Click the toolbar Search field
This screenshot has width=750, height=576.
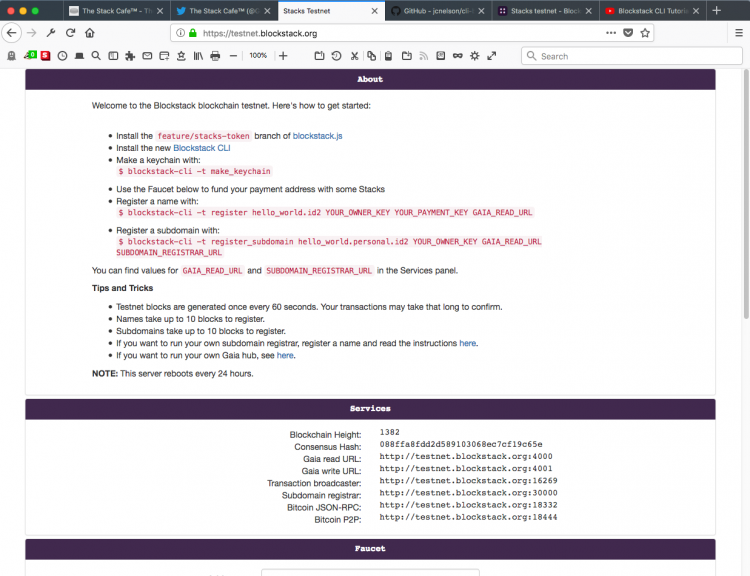(631, 56)
